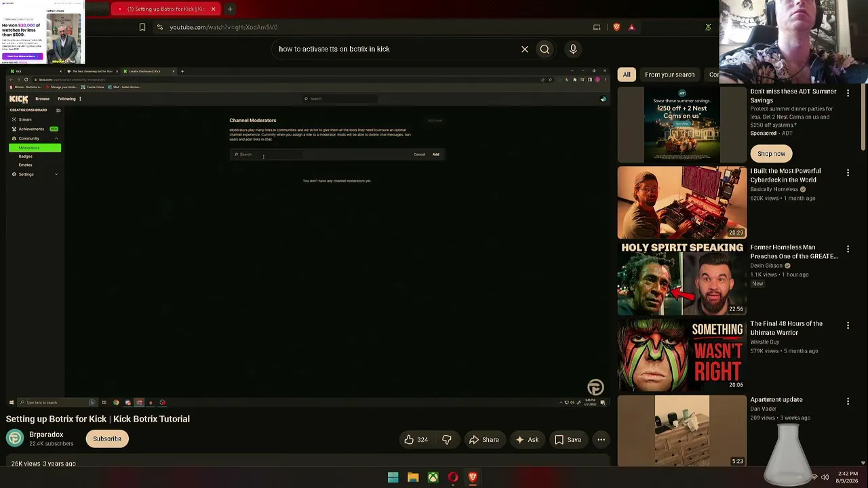This screenshot has height=488, width=868.
Task: Open the Brave Rewards triangle icon
Action: [631, 27]
